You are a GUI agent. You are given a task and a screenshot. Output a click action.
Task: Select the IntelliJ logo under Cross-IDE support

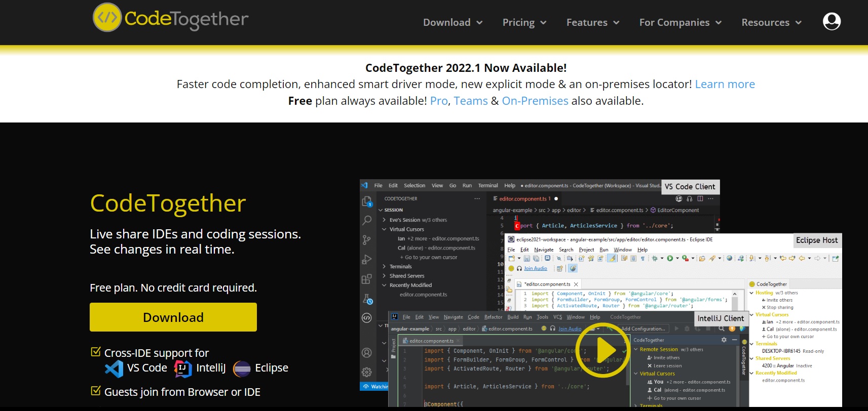[183, 368]
